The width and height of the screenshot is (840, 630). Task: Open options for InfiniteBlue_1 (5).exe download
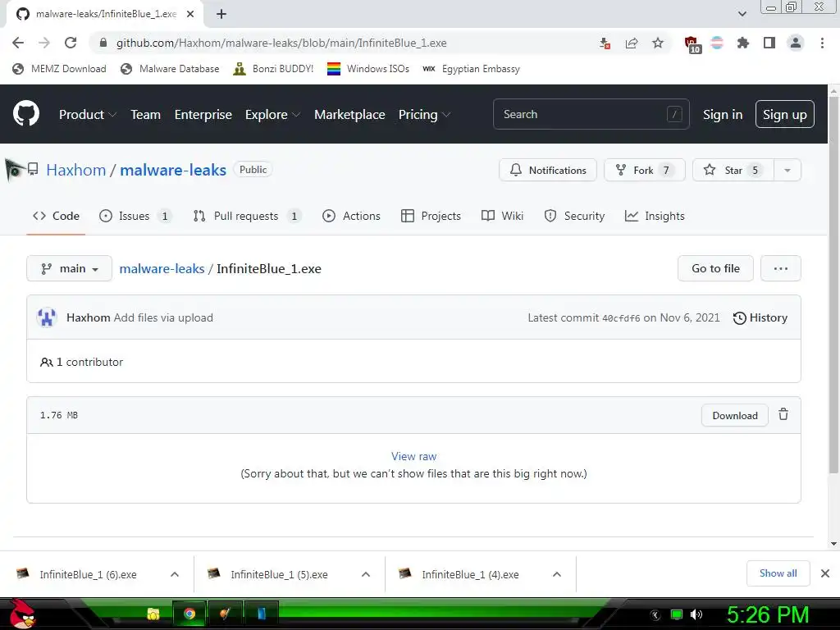click(366, 574)
